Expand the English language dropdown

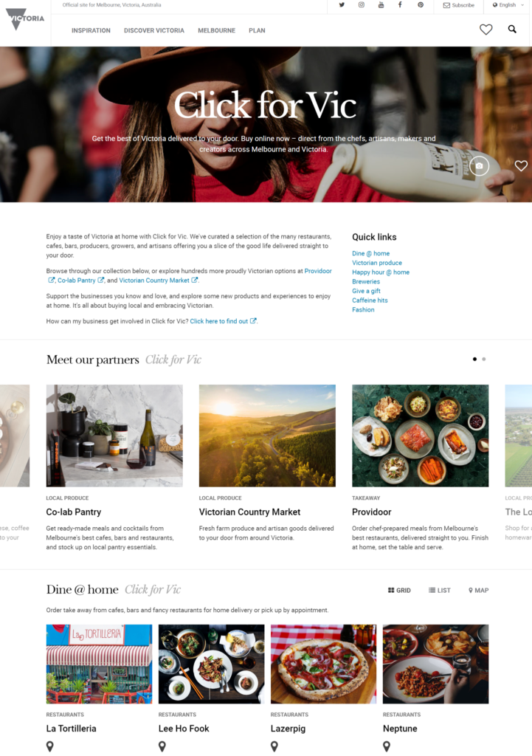tap(508, 5)
